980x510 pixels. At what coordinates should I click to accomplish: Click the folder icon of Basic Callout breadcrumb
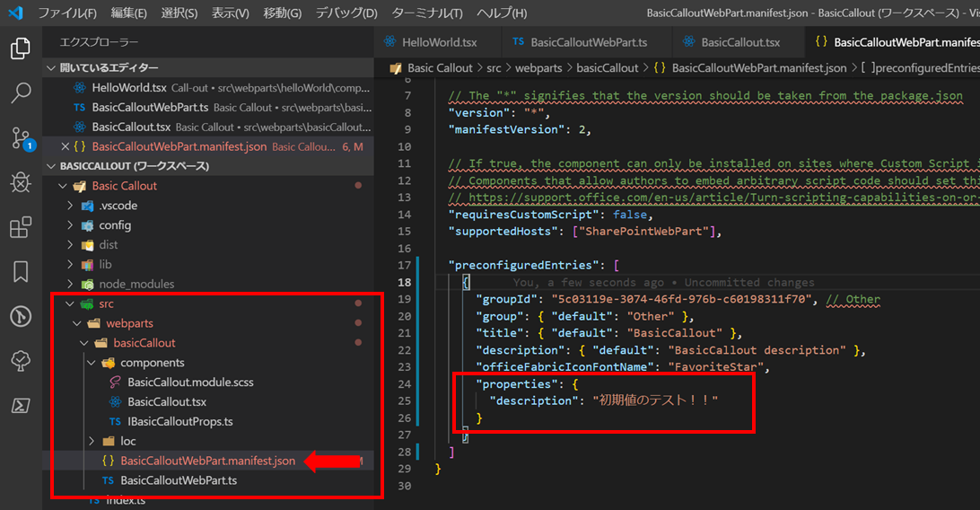click(x=396, y=68)
